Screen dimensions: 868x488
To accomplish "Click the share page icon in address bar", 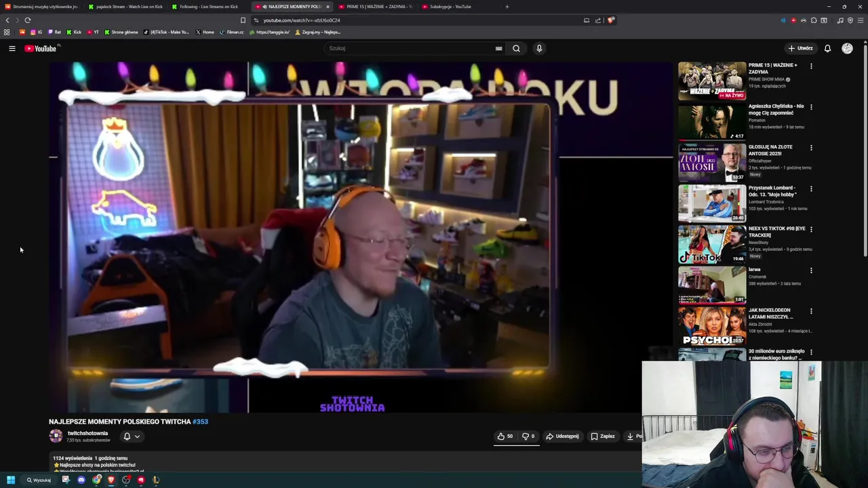I will click(598, 20).
